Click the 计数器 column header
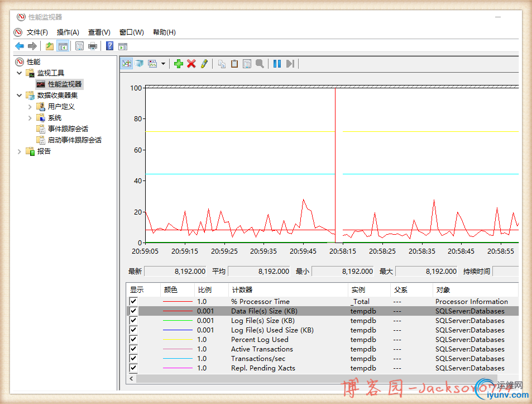Viewport: 532px width, 404px height. [242, 290]
